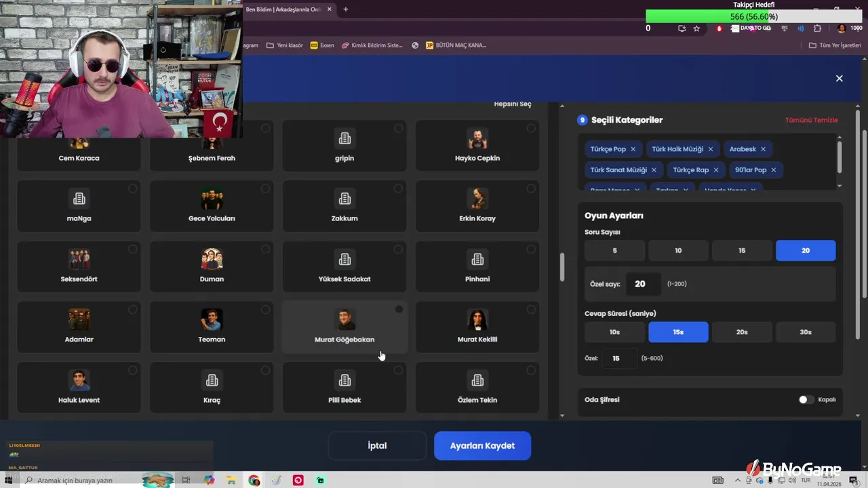Open the Yeni klasör bookmark folder

[x=285, y=45]
